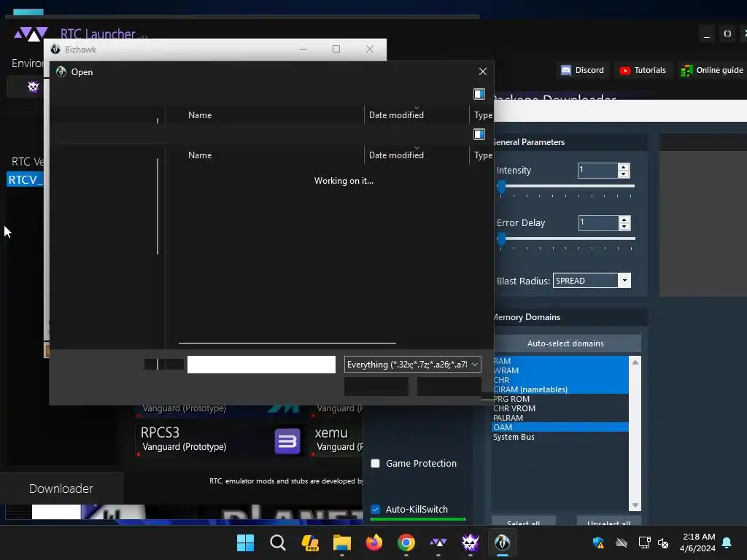Select the System Bus memory domain
Viewport: 747px width, 560px height.
(560, 437)
